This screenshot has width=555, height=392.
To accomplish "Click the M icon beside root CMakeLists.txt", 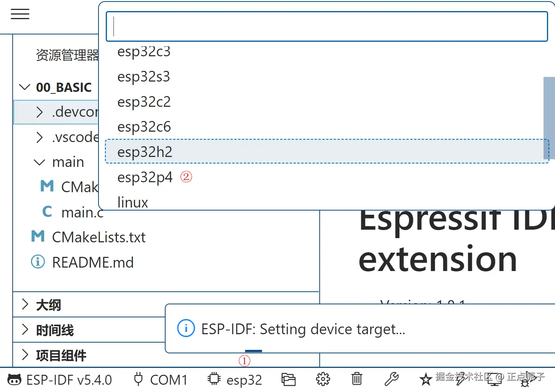I will tap(38, 236).
